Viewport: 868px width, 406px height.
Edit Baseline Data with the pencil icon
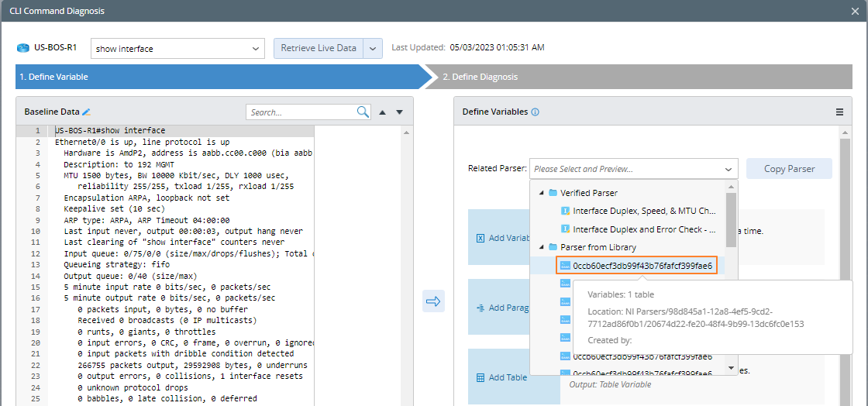pyautogui.click(x=86, y=112)
